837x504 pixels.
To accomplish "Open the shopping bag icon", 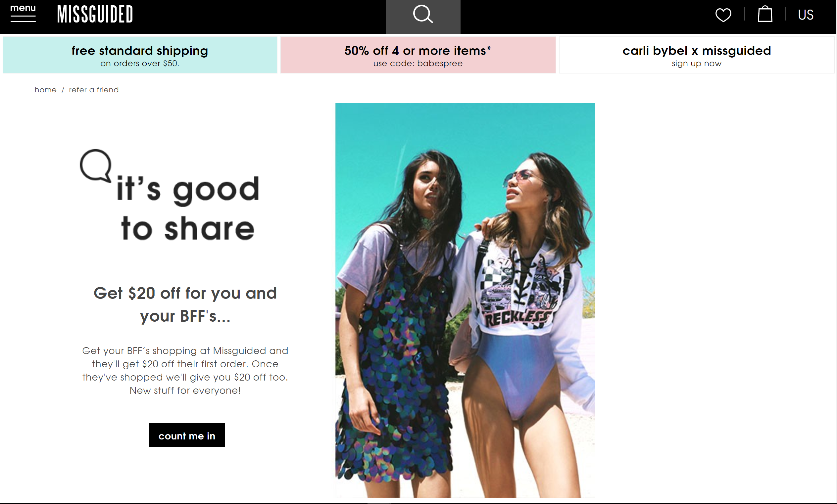I will (x=765, y=14).
